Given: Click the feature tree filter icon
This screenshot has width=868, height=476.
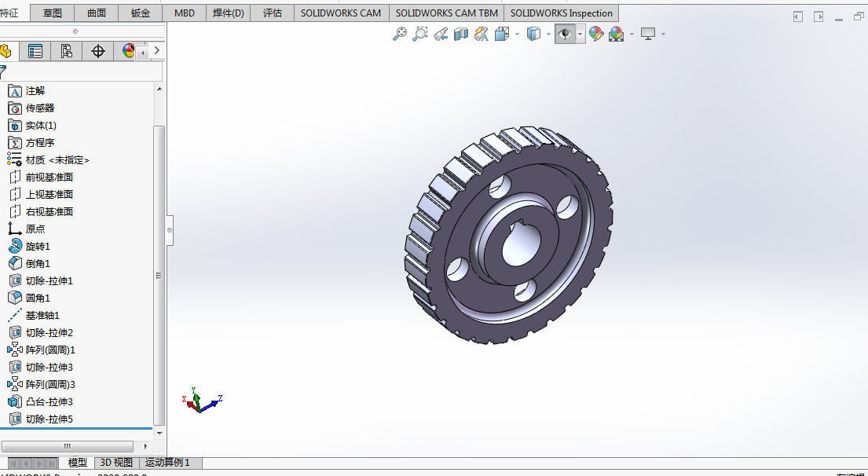Looking at the screenshot, I should 3,71.
